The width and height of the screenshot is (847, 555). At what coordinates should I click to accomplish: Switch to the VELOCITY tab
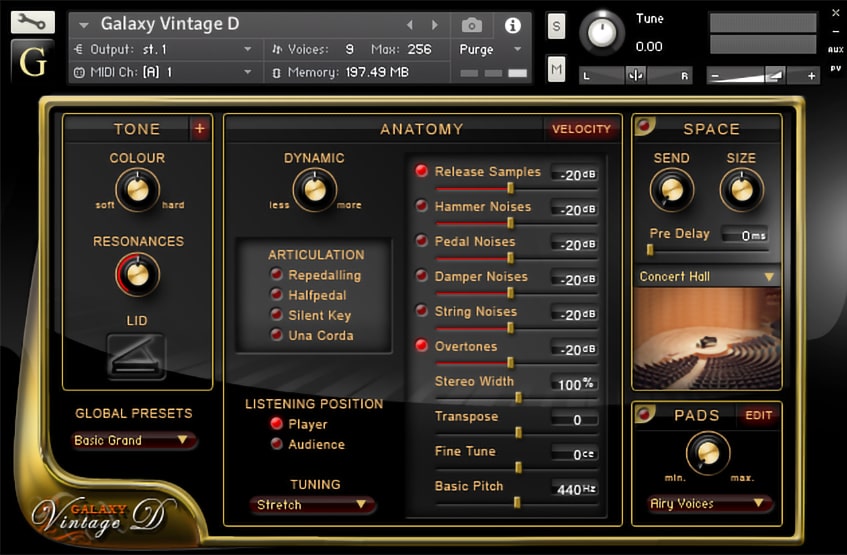pyautogui.click(x=581, y=129)
